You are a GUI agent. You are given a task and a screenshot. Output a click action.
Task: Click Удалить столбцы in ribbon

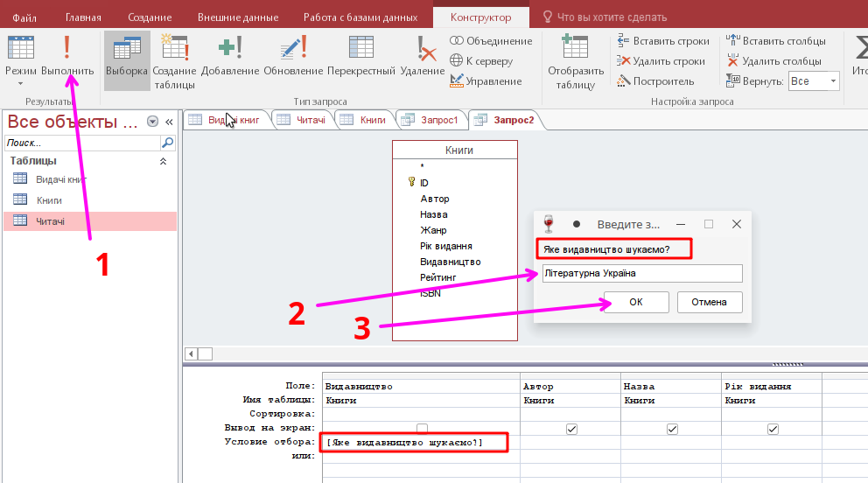773,61
